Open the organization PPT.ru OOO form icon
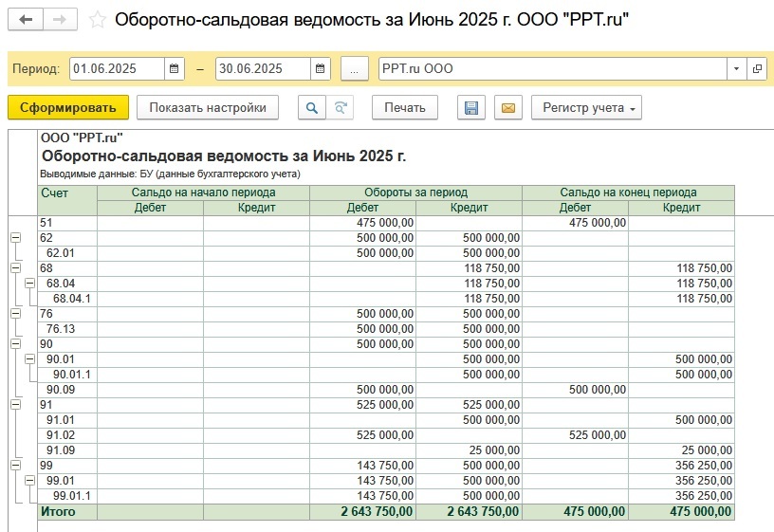 [x=757, y=68]
